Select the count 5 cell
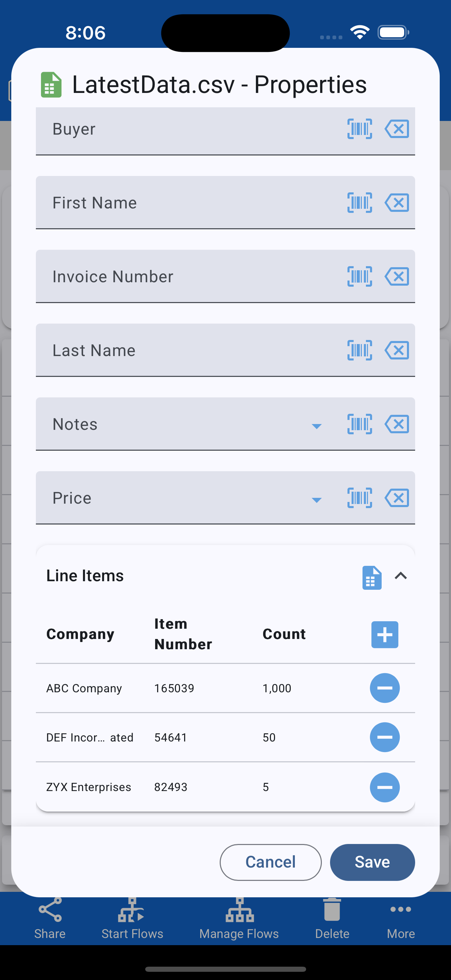Image resolution: width=451 pixels, height=980 pixels. (266, 787)
